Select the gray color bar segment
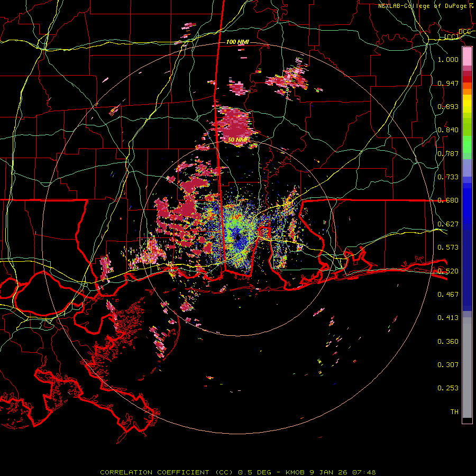 tap(467, 368)
